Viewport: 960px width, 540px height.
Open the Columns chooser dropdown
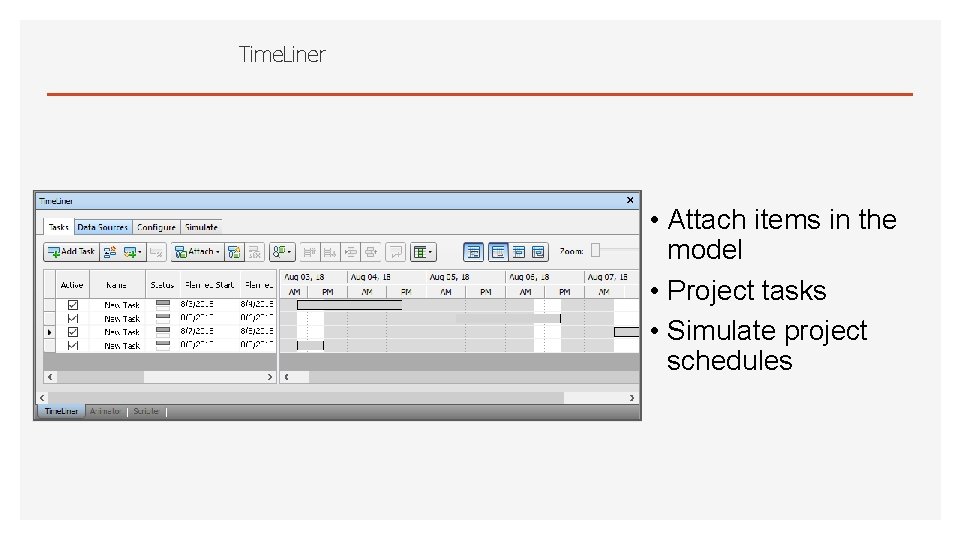(423, 252)
